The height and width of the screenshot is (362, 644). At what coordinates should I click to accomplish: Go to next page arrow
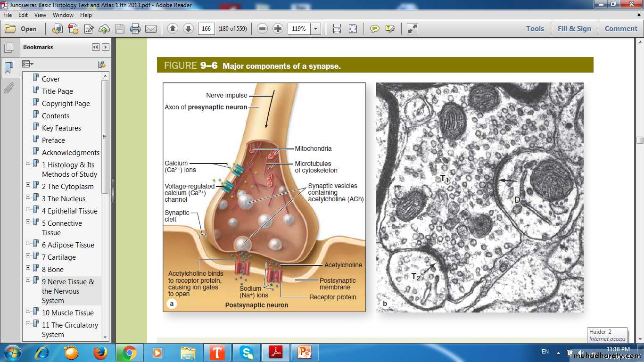click(x=188, y=29)
